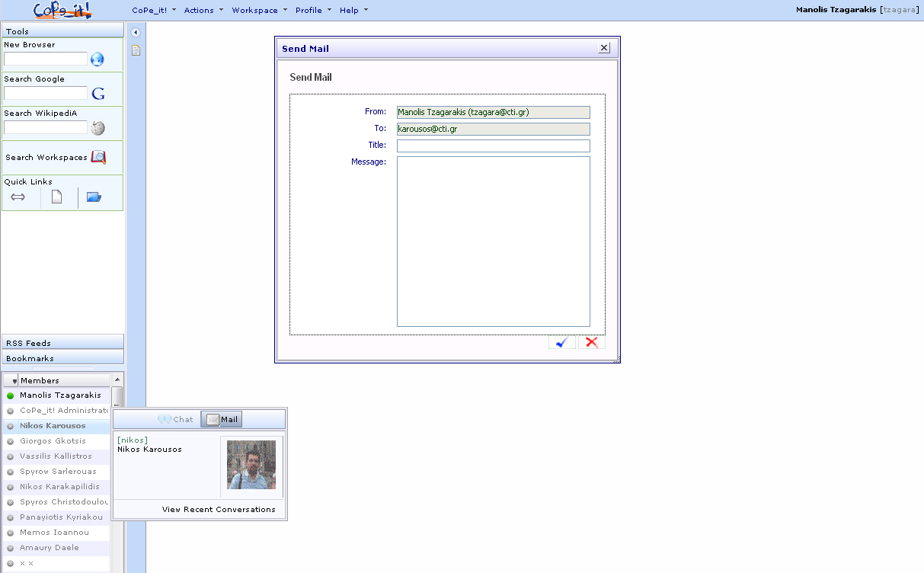
Task: Click the Message text area
Action: 494,242
